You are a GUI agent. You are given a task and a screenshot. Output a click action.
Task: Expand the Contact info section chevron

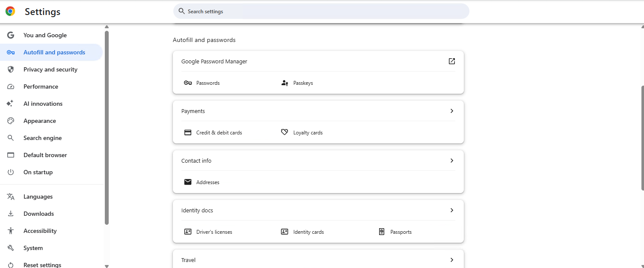[x=452, y=161]
